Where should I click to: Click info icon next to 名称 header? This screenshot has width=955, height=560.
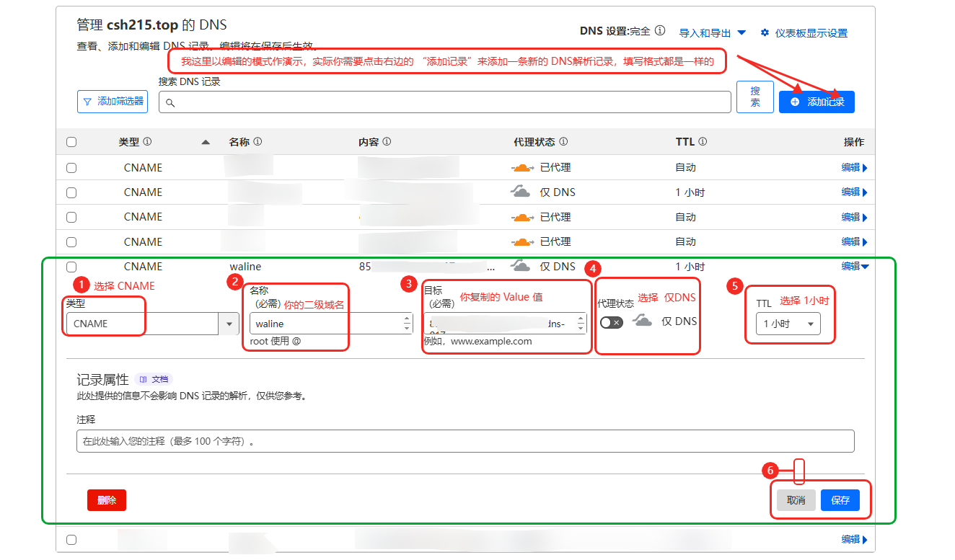coord(258,143)
